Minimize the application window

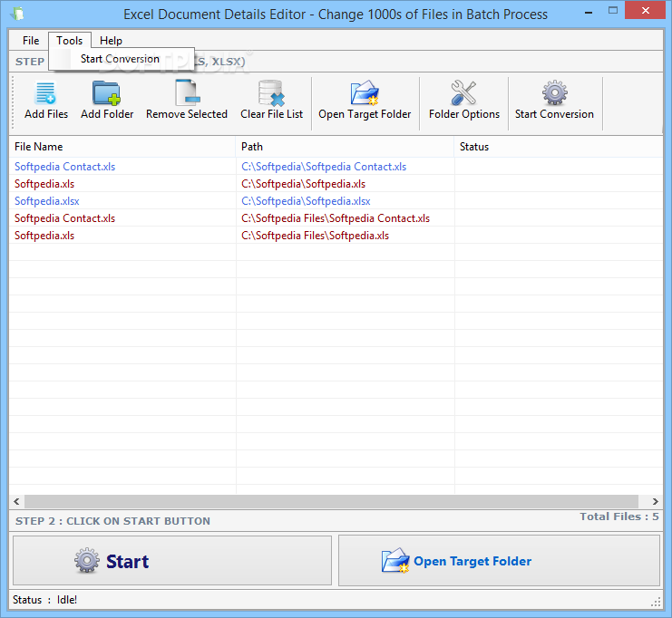pos(589,12)
